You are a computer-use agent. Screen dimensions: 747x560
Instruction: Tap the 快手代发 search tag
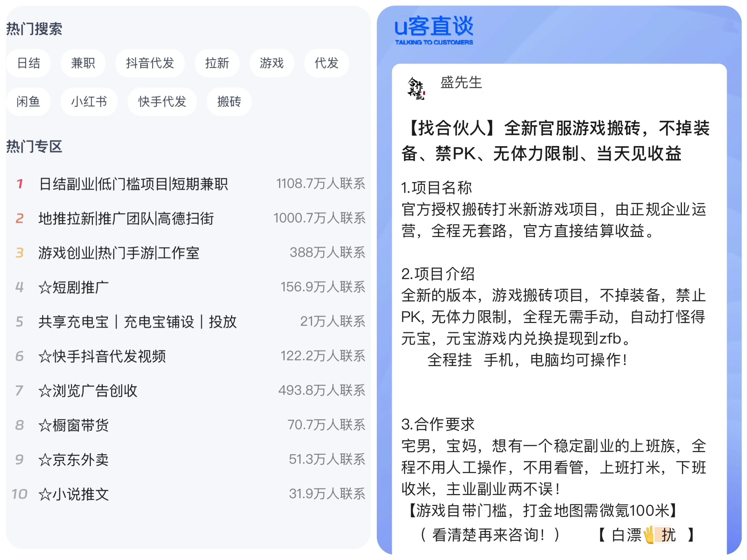[x=162, y=102]
